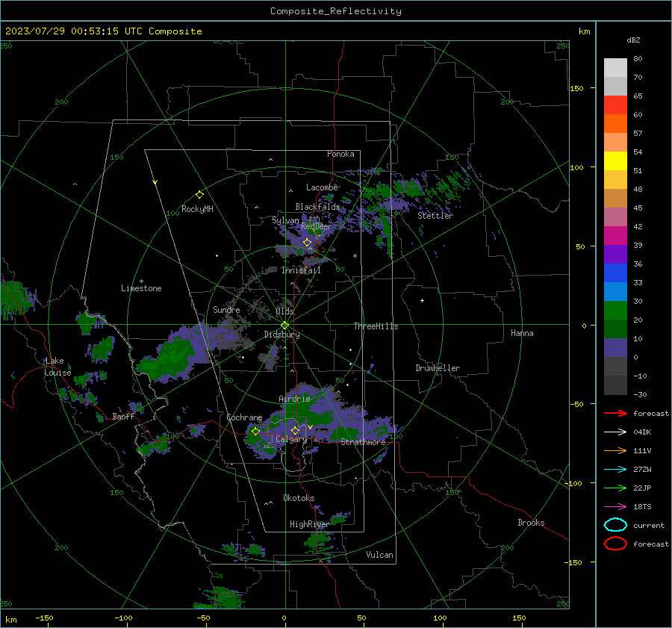This screenshot has height=628, width=672.
Task: Click the yellow diamond marker above Calgary
Action: pyautogui.click(x=295, y=430)
